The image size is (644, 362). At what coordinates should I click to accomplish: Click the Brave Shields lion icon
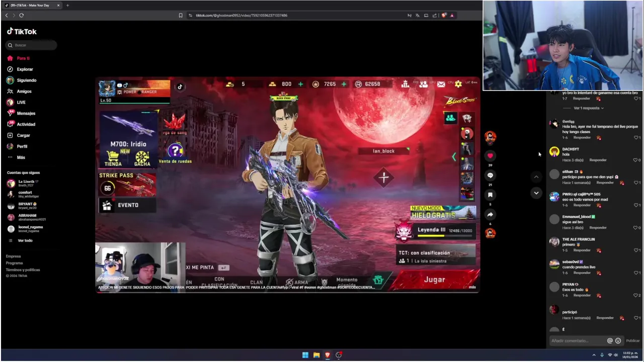point(444,16)
